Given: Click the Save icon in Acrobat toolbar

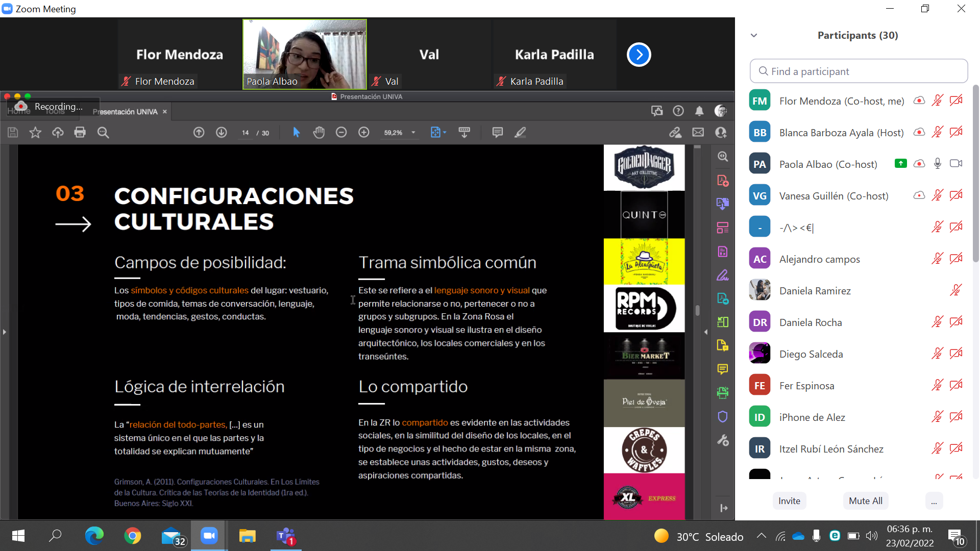Looking at the screenshot, I should [13, 133].
